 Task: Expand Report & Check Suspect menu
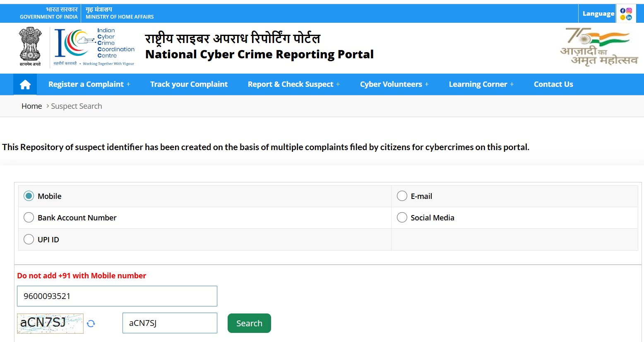tap(294, 84)
